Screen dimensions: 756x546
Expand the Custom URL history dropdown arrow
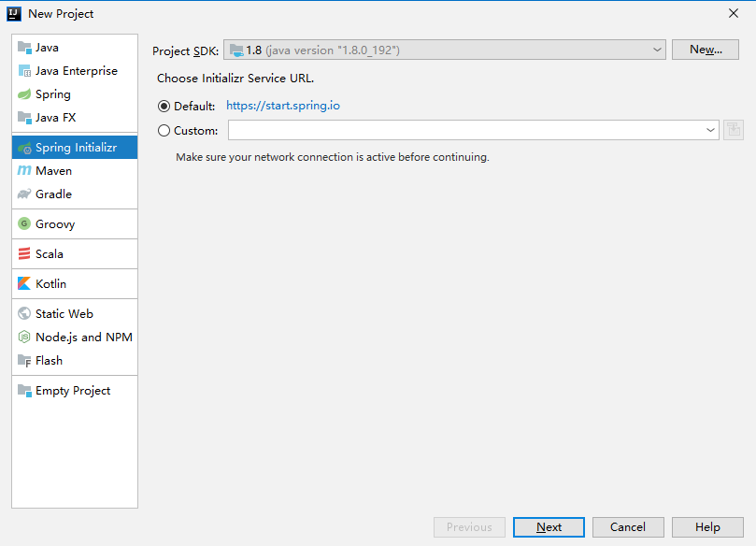pyautogui.click(x=710, y=130)
